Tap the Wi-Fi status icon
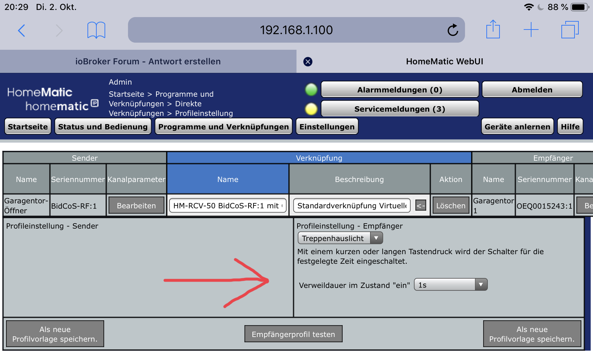Viewport: 593px width, 364px height. pos(529,7)
